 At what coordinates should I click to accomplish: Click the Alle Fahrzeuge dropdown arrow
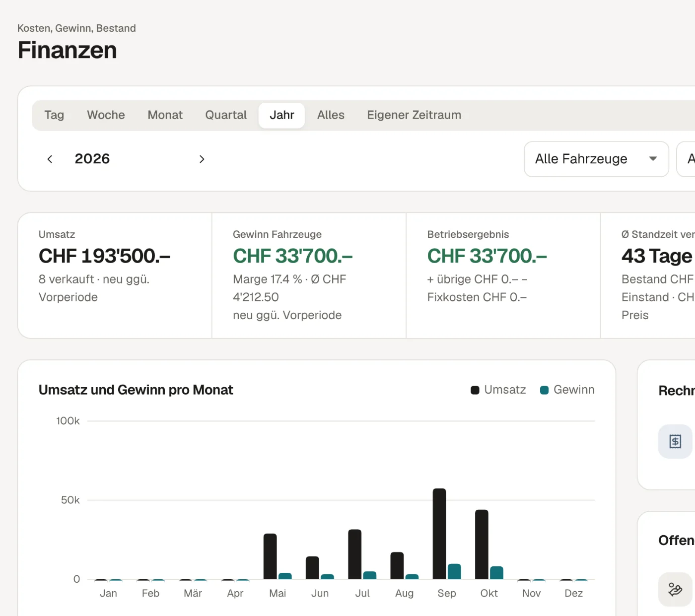coord(653,159)
